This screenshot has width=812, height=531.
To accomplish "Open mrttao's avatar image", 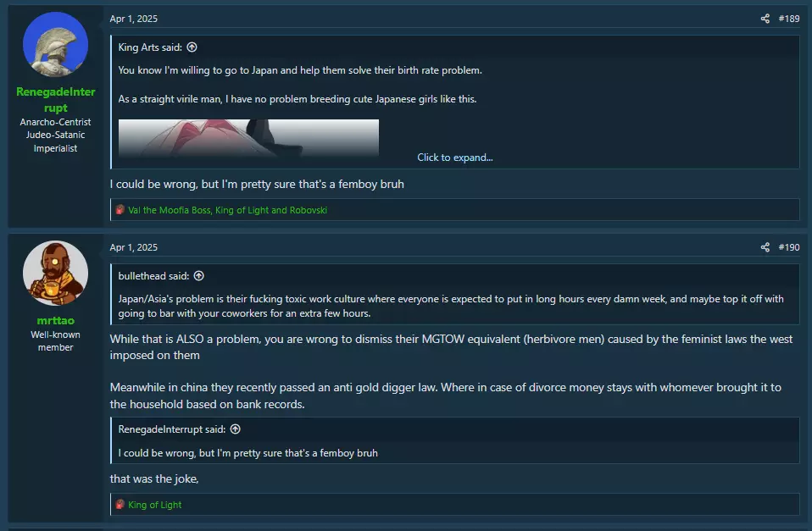I will 55,274.
